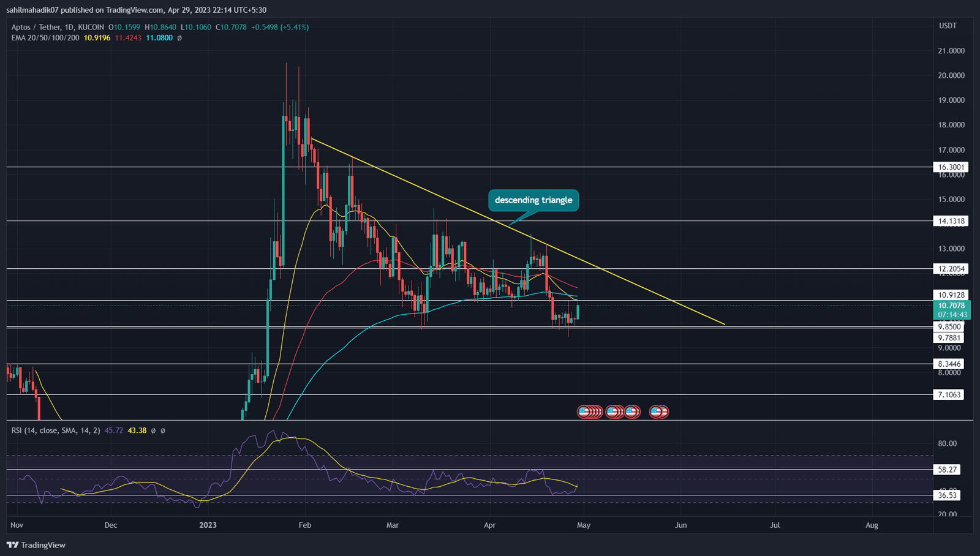Click the 'Nov' label on time axis
This screenshot has height=556, width=980.
tap(17, 525)
